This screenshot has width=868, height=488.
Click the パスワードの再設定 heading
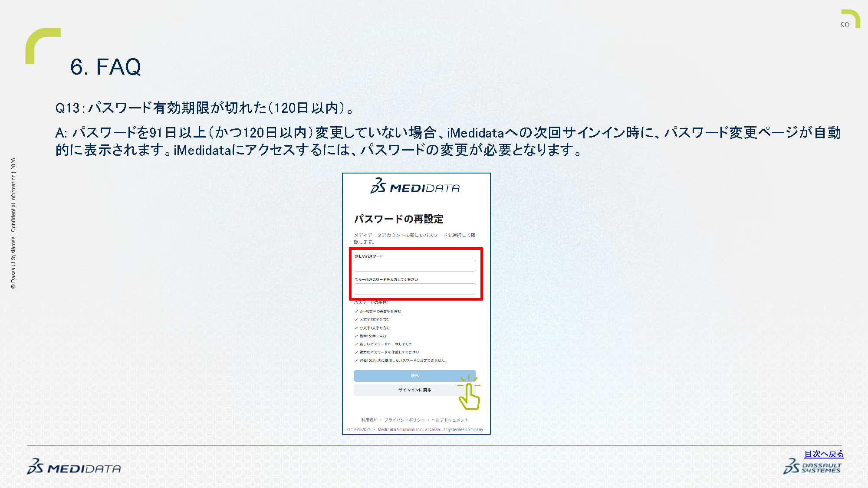[x=399, y=219]
